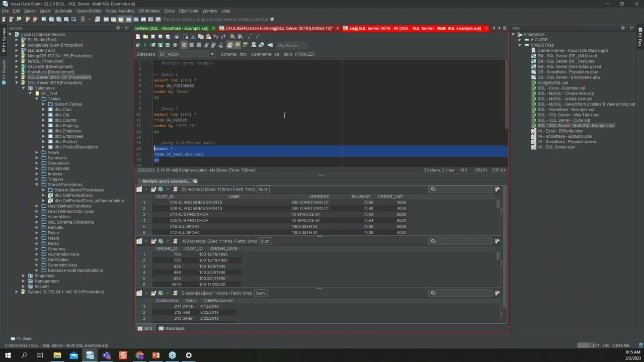Click the editor vertical scrollbar
Image resolution: width=644 pixels, height=362 pixels.
(506, 96)
